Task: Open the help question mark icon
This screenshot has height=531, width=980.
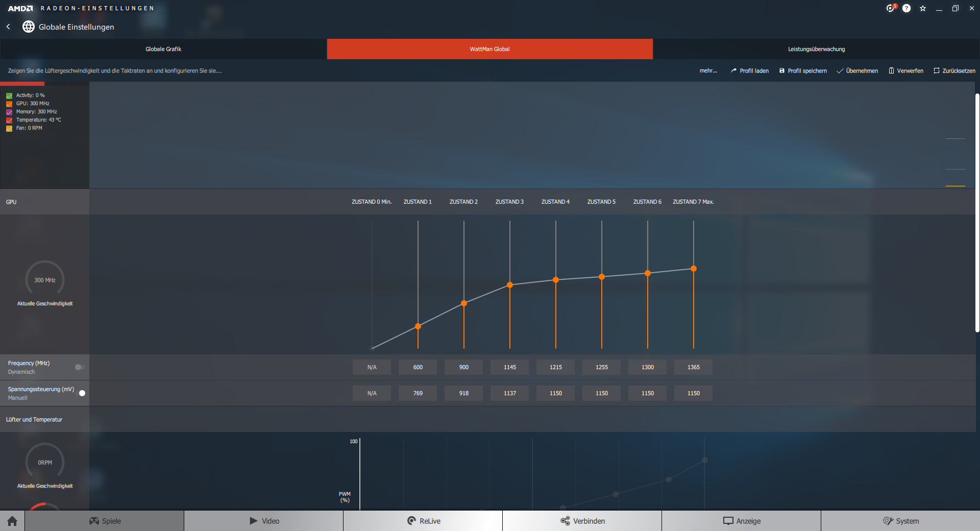Action: pyautogui.click(x=906, y=8)
